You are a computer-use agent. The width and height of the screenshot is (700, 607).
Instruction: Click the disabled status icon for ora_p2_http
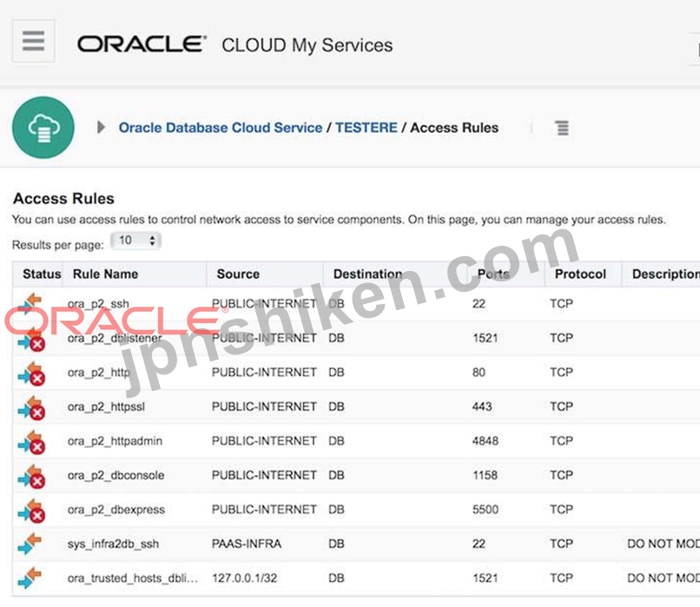coord(30,373)
